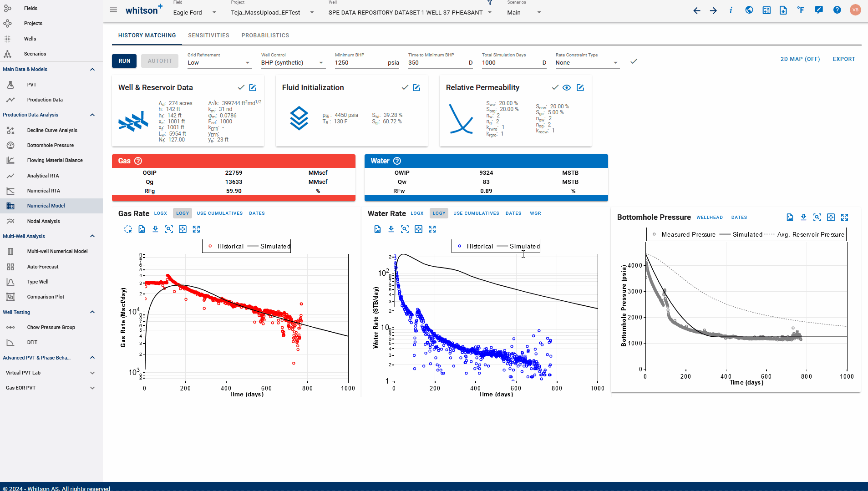The height and width of the screenshot is (491, 868).
Task: Click the Gas help question mark icon
Action: point(138,161)
